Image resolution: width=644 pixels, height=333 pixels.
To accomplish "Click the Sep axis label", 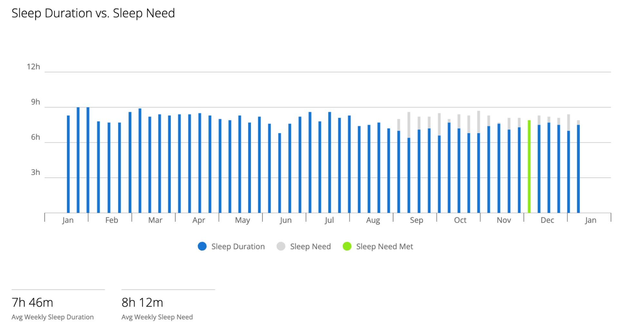I will (x=416, y=220).
